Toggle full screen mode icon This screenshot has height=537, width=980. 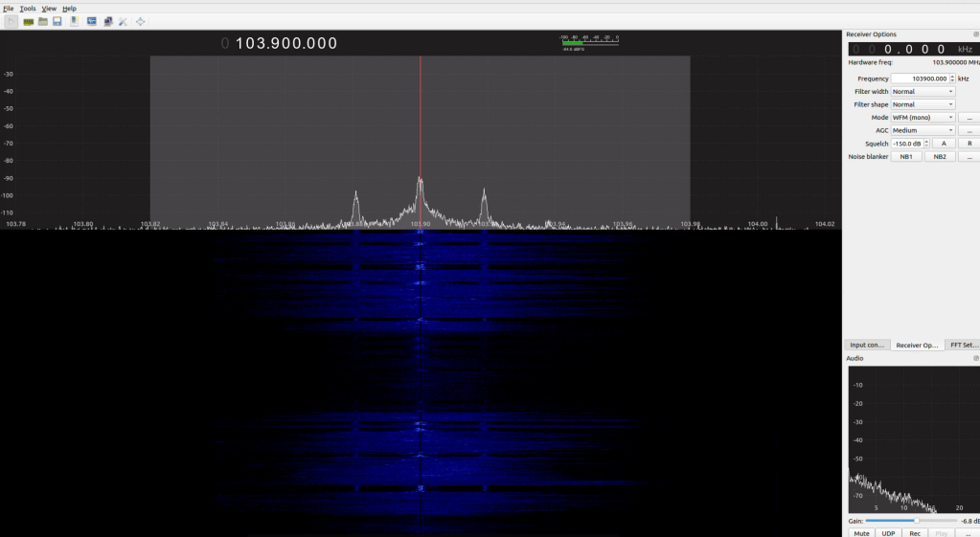coord(140,21)
